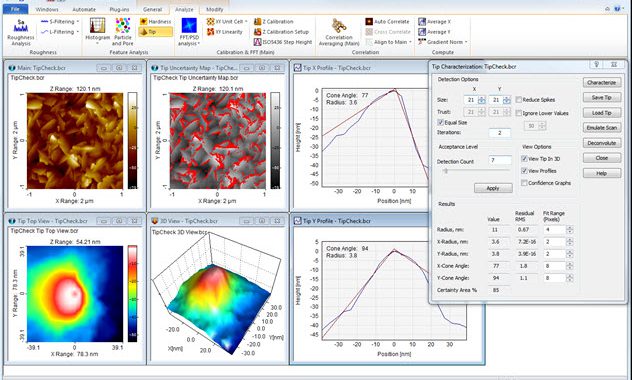
Task: Click the Y-Radius fit range field
Action: (554, 254)
